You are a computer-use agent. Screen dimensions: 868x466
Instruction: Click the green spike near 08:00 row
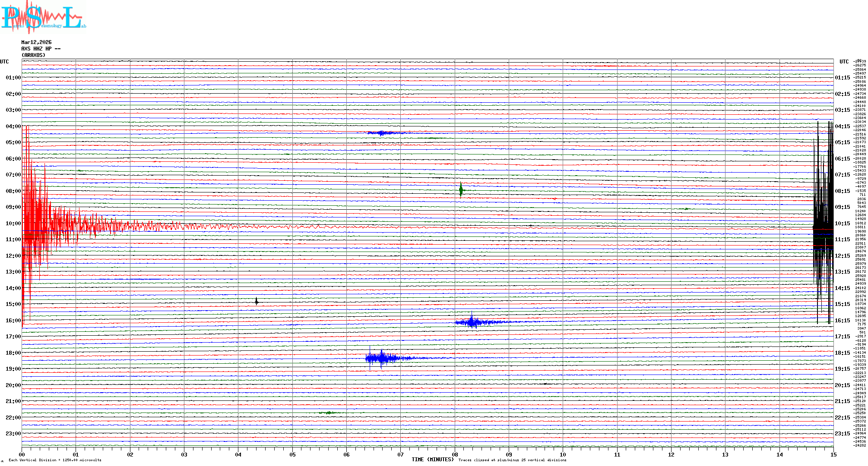(x=461, y=189)
